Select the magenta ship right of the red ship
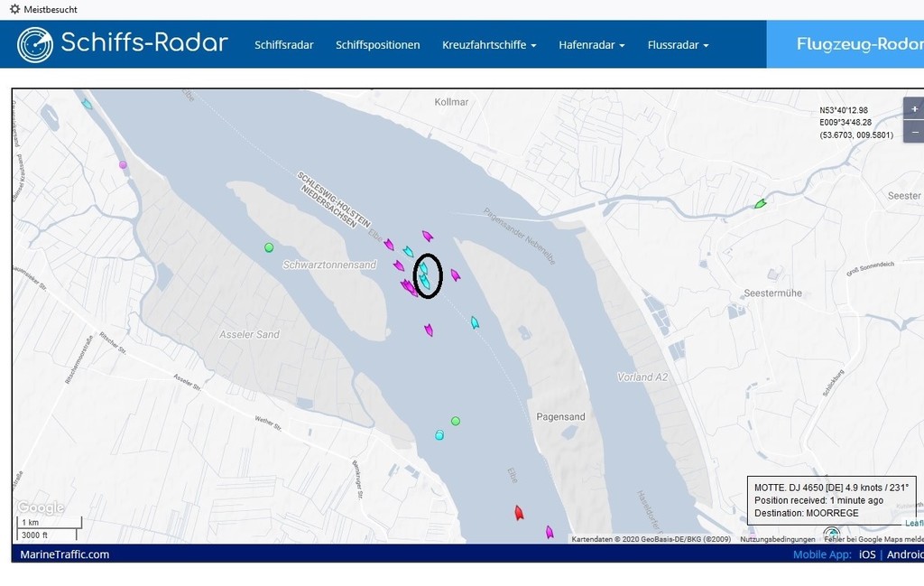Viewport: 924px width, 586px height. [550, 533]
